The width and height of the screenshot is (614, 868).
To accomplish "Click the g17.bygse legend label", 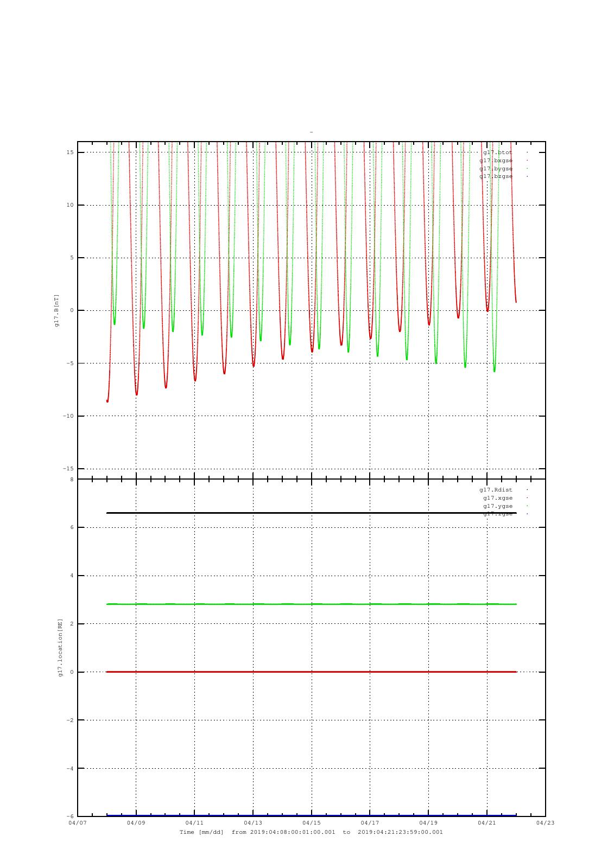I will [x=496, y=169].
